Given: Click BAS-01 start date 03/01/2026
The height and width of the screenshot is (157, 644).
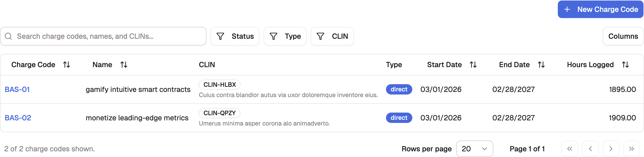Looking at the screenshot, I should point(441,89).
